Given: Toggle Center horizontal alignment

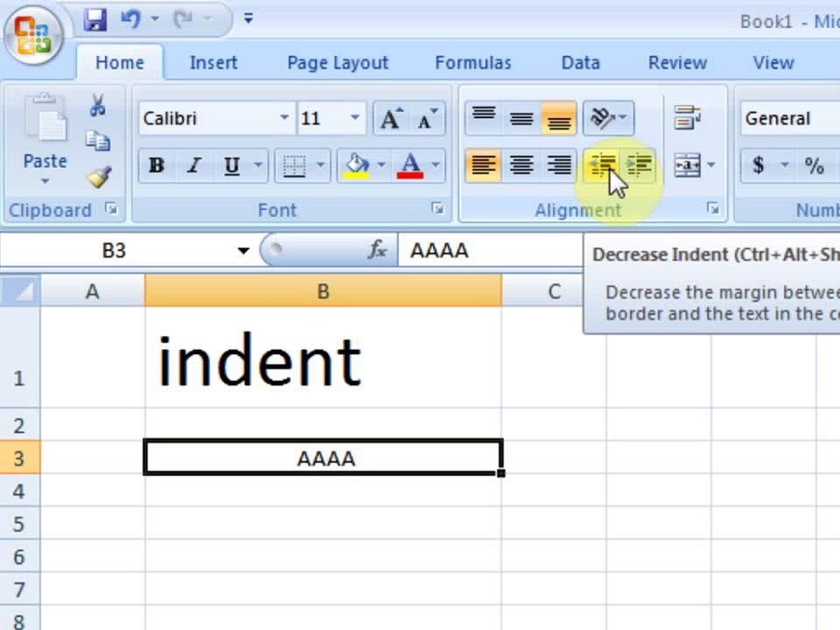Looking at the screenshot, I should [521, 165].
